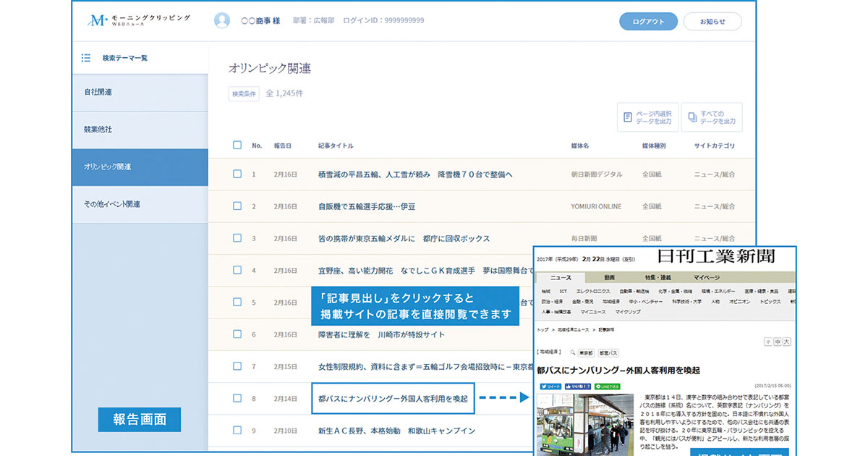
Task: Set article font size to 小
Action: (x=768, y=341)
